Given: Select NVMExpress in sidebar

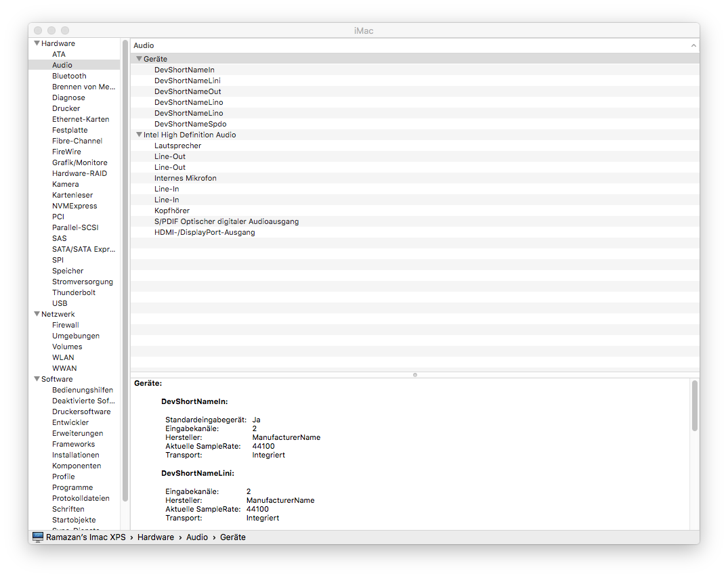Looking at the screenshot, I should (x=74, y=206).
